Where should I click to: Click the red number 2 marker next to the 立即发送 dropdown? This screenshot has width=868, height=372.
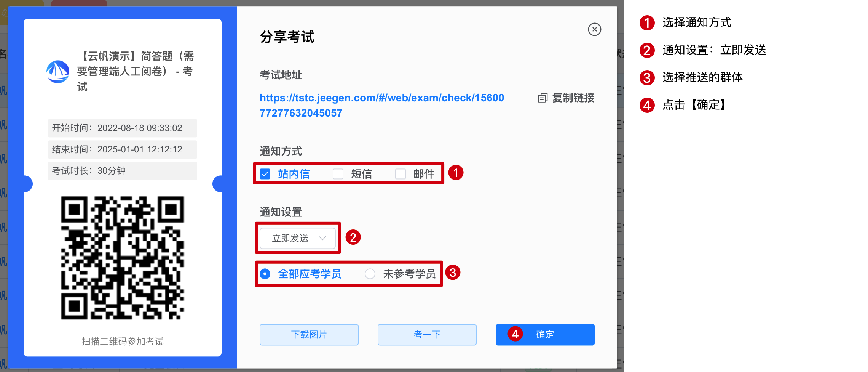click(x=353, y=237)
